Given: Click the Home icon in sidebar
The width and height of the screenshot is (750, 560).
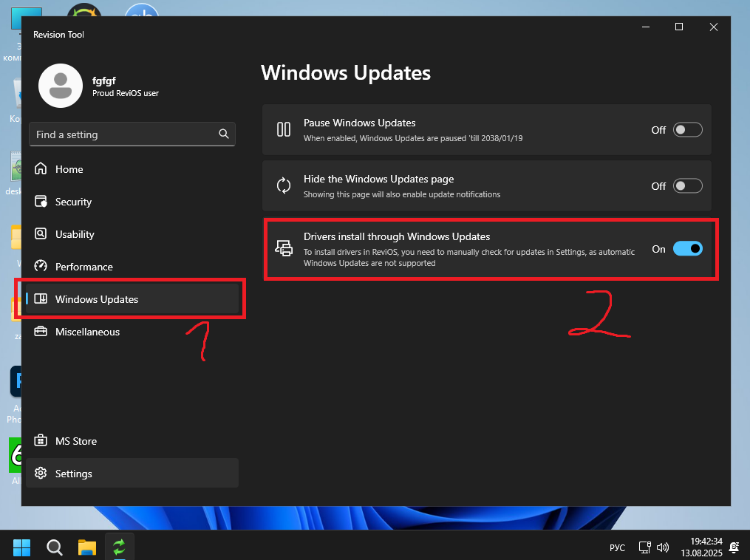Looking at the screenshot, I should tap(41, 168).
